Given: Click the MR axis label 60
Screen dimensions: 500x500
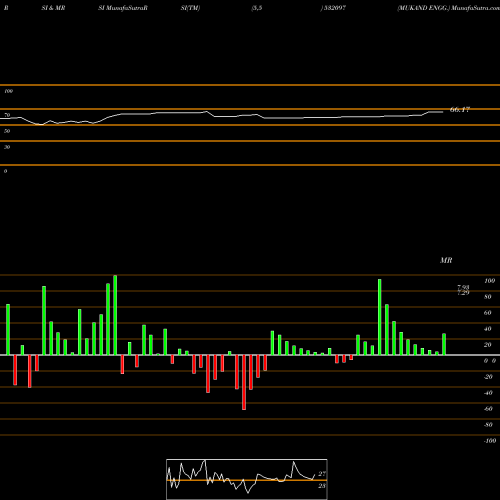Looking at the screenshot, I should [487, 313].
